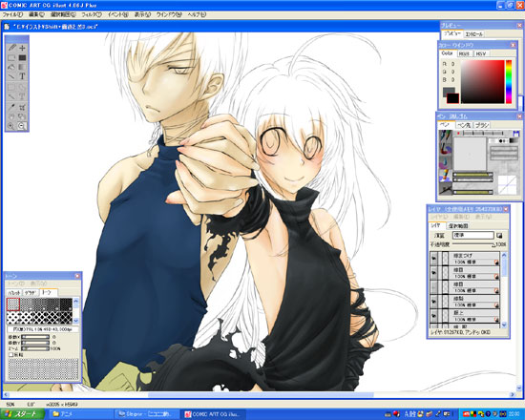Select the Zoom Out magnifier tool
Screen dimensions: 525x420
pyautogui.click(x=22, y=126)
